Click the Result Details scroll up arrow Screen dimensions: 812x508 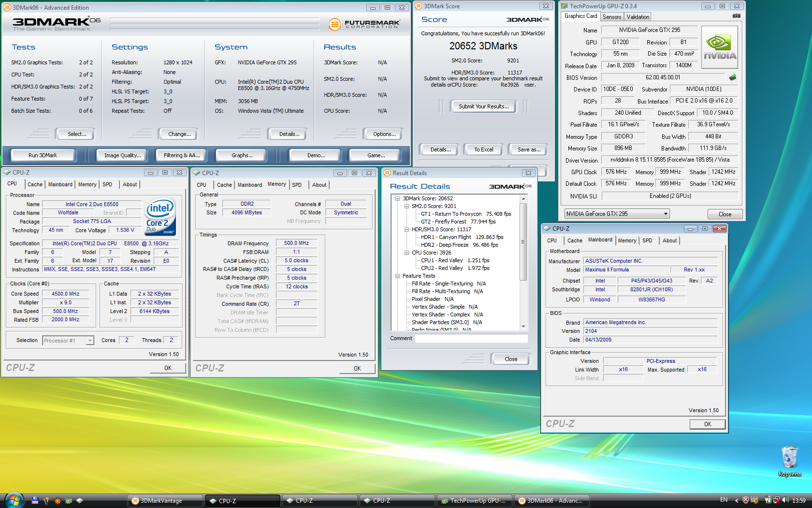[x=523, y=199]
